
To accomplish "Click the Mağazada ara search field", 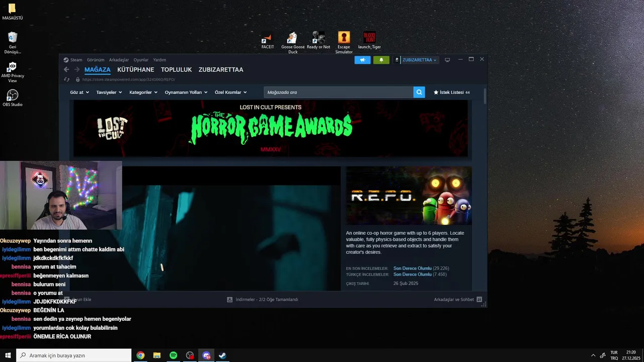I will (x=339, y=93).
